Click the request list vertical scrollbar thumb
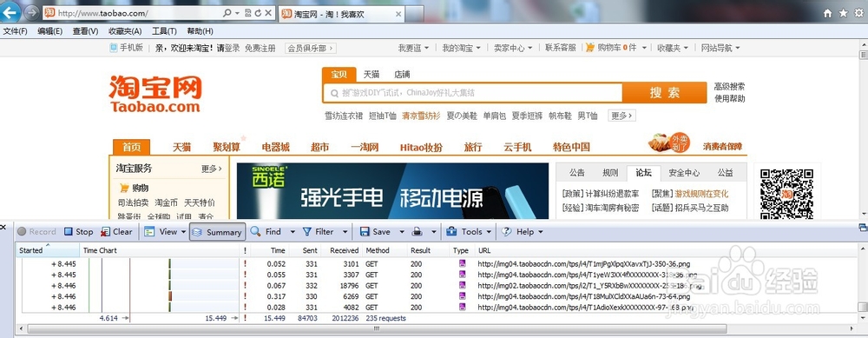 tap(862, 308)
